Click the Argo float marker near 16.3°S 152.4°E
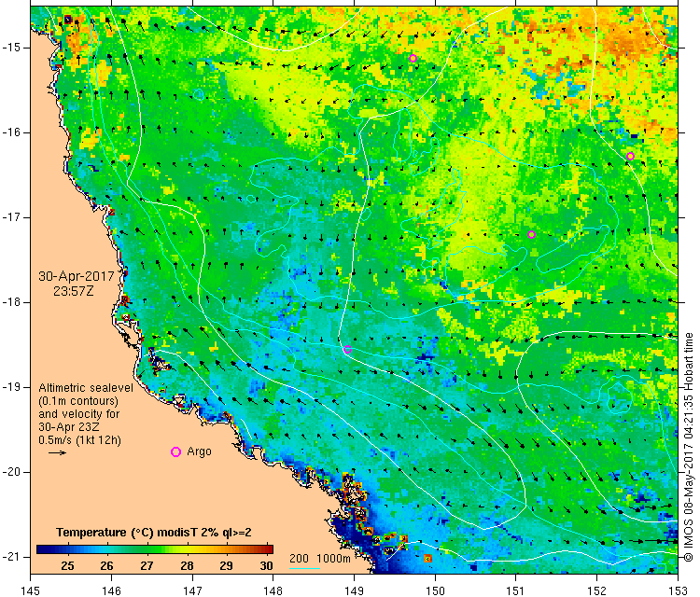Screen dimensions: 700x597 coord(630,156)
